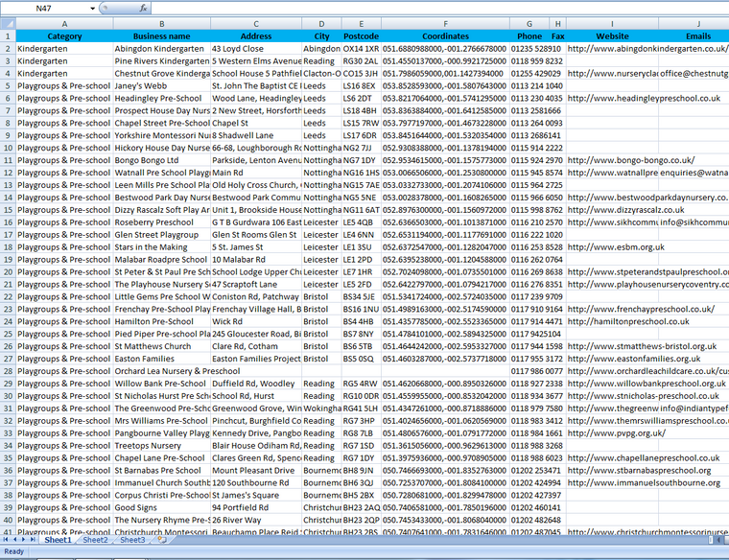This screenshot has width=729, height=560.
Task: Select row 2 header
Action: 8,49
